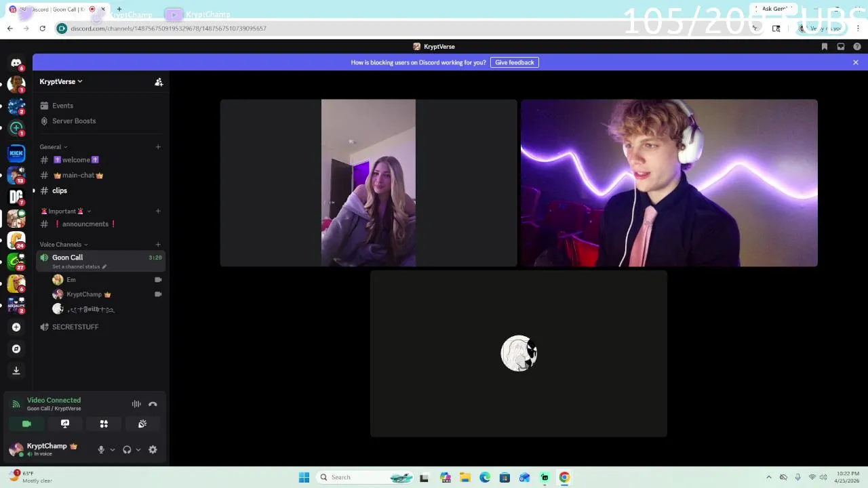Screen dimensions: 868x488
Task: Mute the microphone
Action: click(x=101, y=449)
